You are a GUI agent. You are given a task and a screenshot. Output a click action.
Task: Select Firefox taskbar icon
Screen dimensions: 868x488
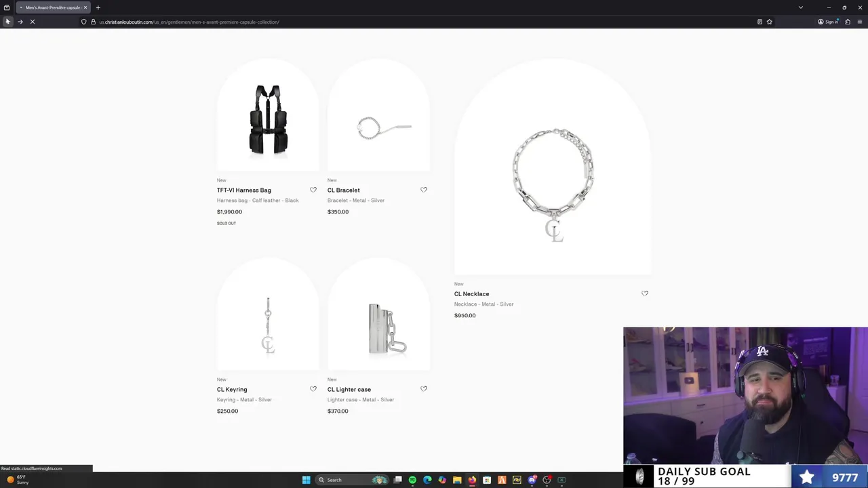(x=472, y=480)
